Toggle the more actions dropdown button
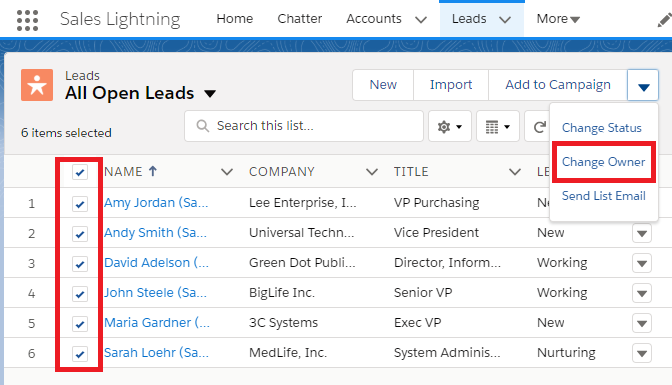 tap(643, 85)
